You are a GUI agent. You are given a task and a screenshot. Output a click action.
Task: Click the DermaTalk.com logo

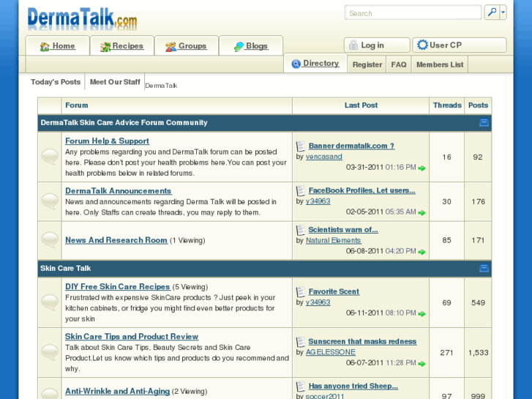(x=83, y=19)
